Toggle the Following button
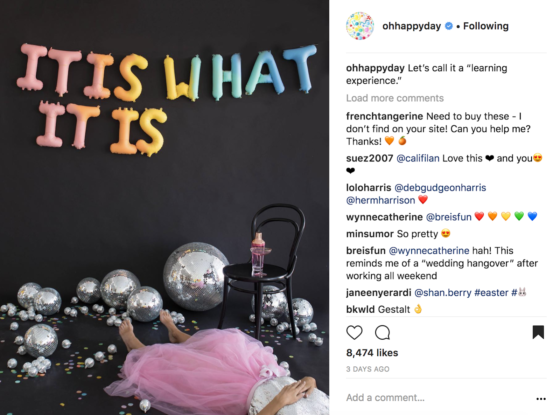The image size is (560, 415). (x=486, y=26)
